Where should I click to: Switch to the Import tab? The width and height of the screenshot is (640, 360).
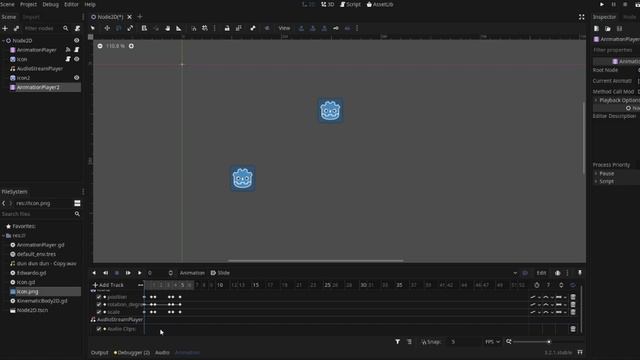(x=31, y=17)
